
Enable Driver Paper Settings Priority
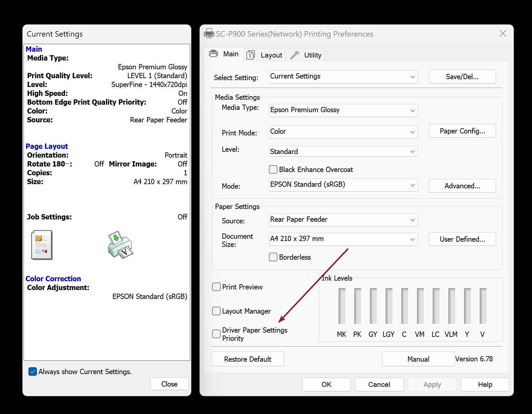[216, 334]
